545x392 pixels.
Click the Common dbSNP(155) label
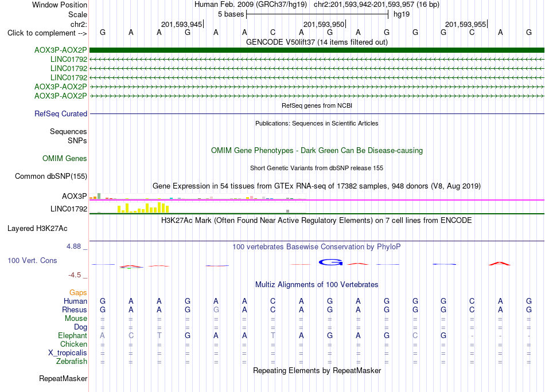[51, 177]
